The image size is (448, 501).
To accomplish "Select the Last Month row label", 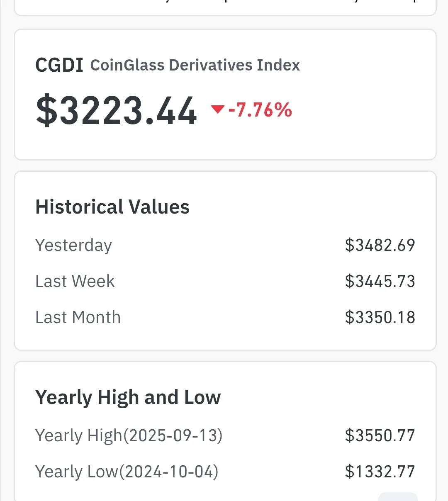I will (x=78, y=317).
